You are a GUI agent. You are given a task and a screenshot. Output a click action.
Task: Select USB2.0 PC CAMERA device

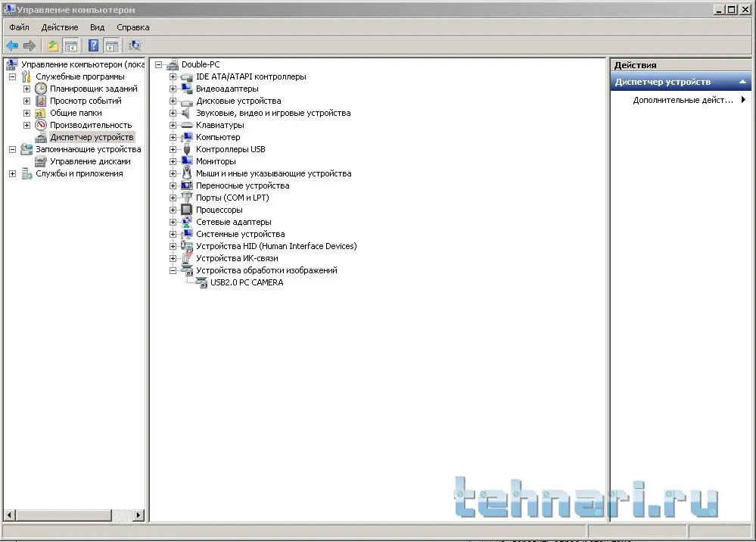coord(247,282)
